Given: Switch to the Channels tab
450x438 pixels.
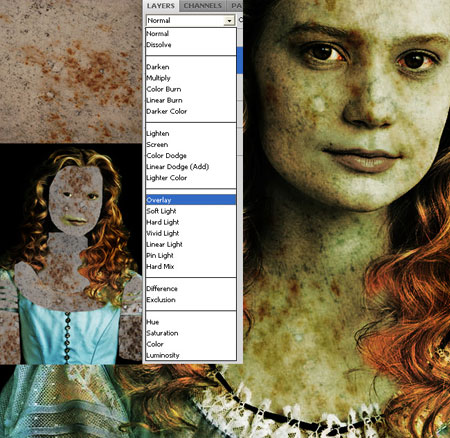Looking at the screenshot, I should (x=203, y=6).
